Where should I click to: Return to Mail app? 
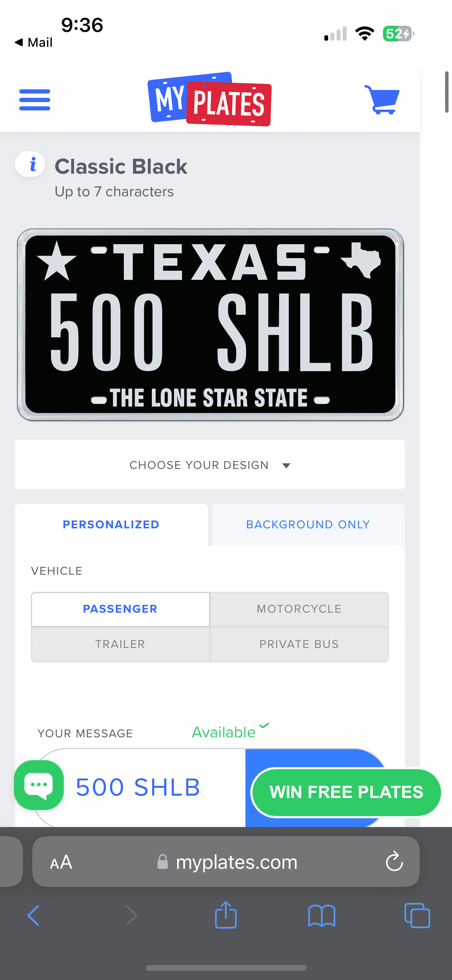click(33, 42)
